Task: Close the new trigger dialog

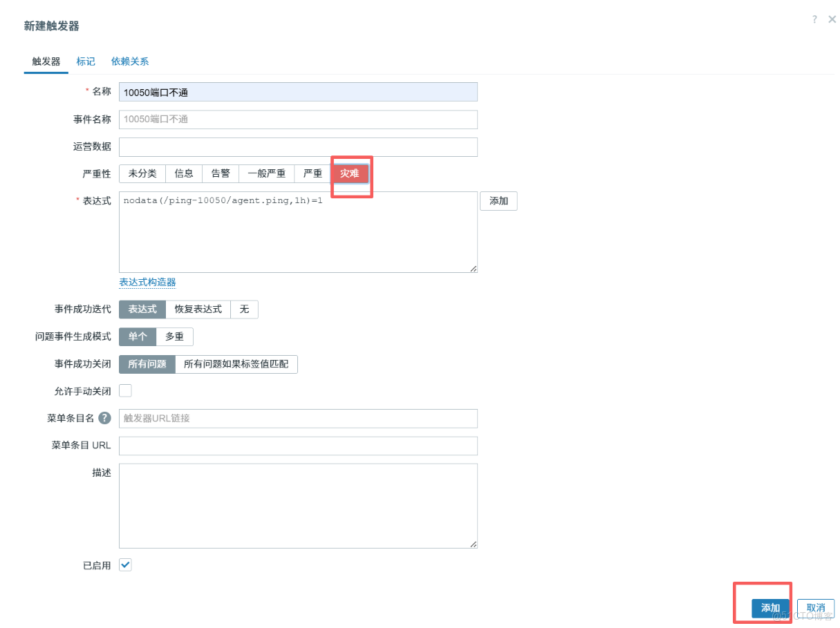Action: pyautogui.click(x=832, y=19)
